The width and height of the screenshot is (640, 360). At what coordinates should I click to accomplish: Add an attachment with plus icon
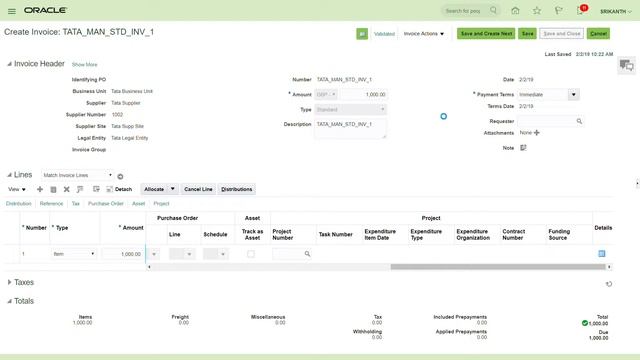point(536,133)
